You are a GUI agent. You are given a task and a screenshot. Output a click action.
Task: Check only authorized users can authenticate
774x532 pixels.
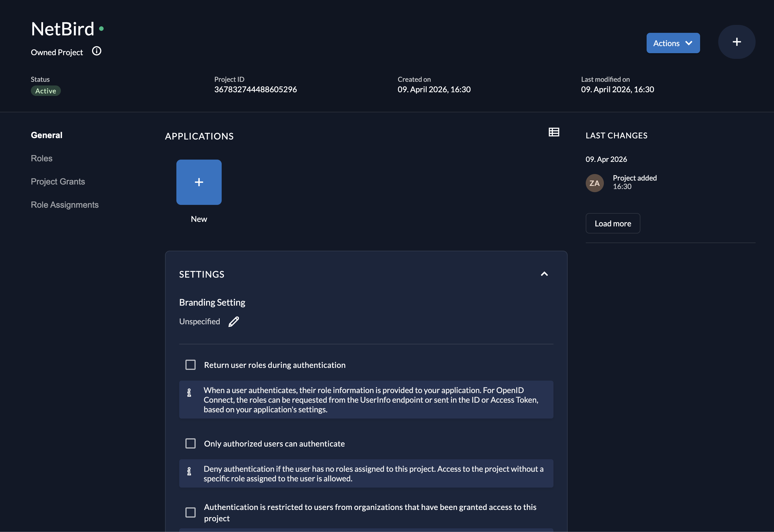click(x=191, y=444)
